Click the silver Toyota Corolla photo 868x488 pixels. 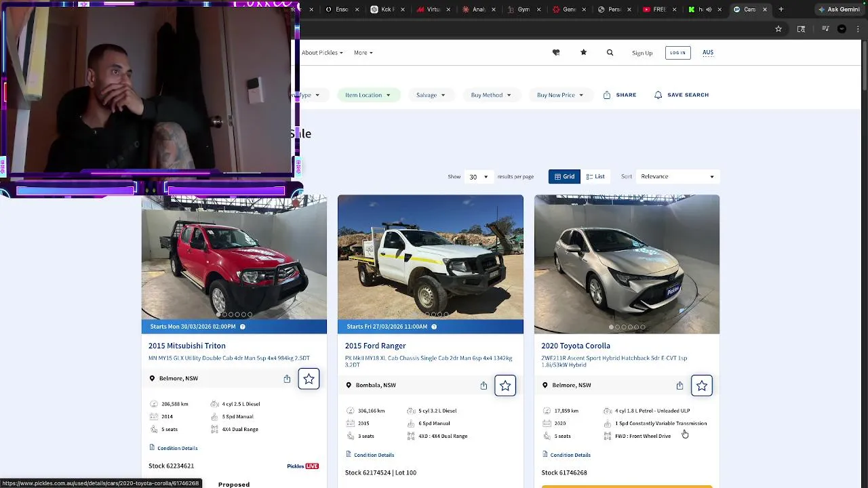click(x=627, y=264)
